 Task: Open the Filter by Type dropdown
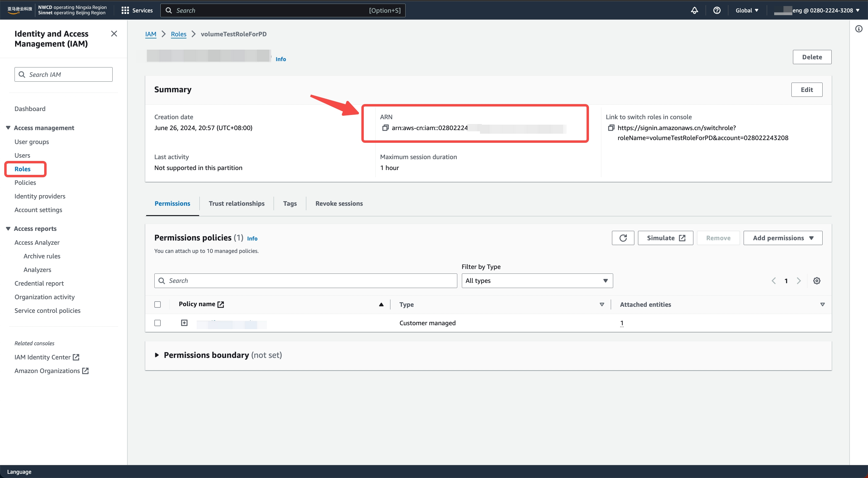click(x=537, y=281)
